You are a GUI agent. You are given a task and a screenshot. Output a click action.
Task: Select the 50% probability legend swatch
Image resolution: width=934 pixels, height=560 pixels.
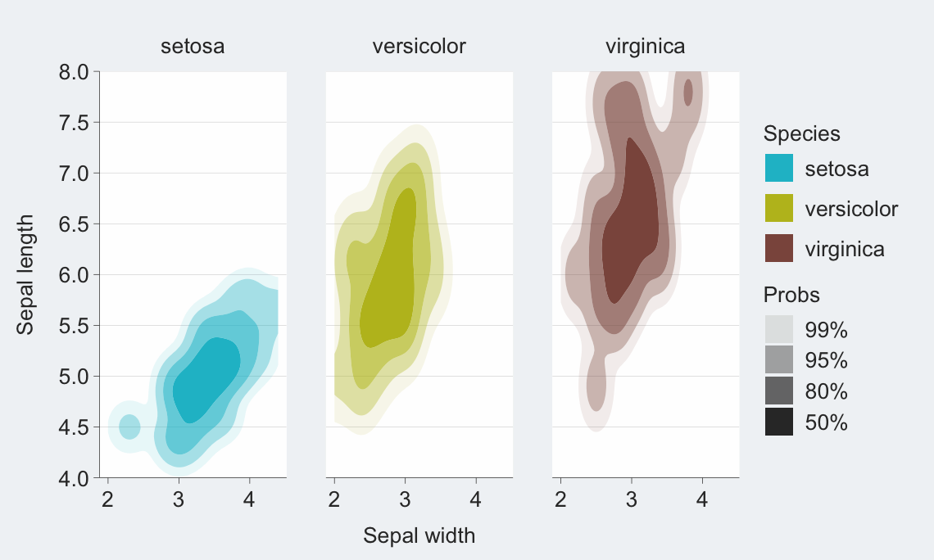[779, 422]
